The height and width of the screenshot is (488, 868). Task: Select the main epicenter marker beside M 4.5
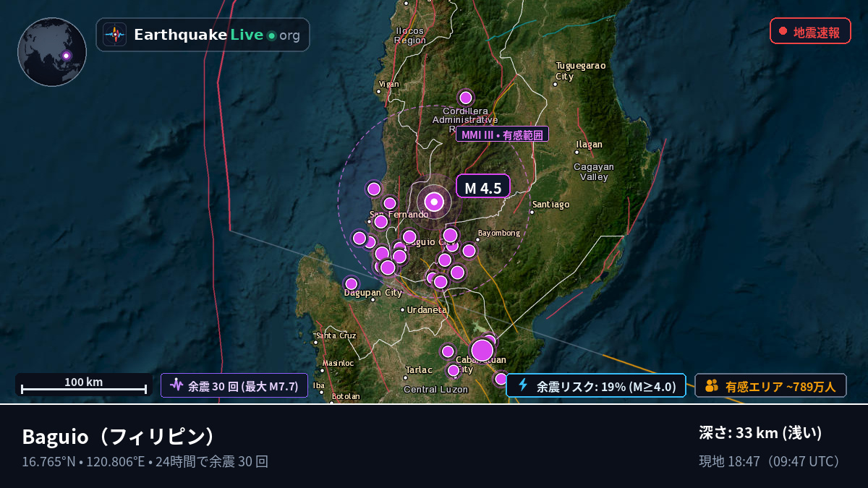click(434, 202)
